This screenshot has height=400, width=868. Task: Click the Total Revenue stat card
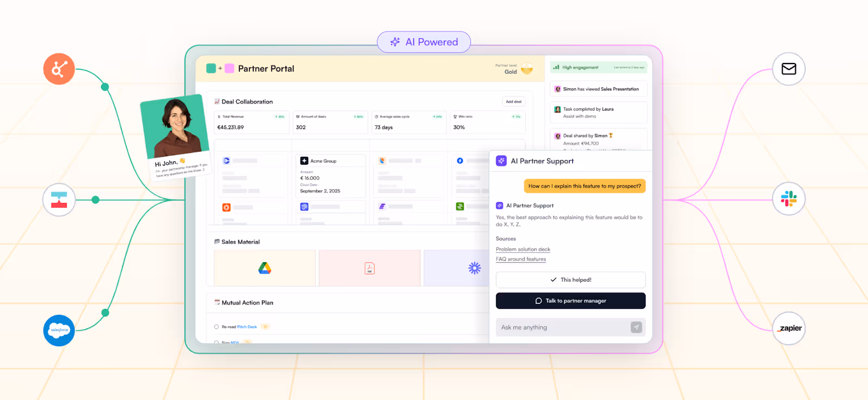[252, 122]
